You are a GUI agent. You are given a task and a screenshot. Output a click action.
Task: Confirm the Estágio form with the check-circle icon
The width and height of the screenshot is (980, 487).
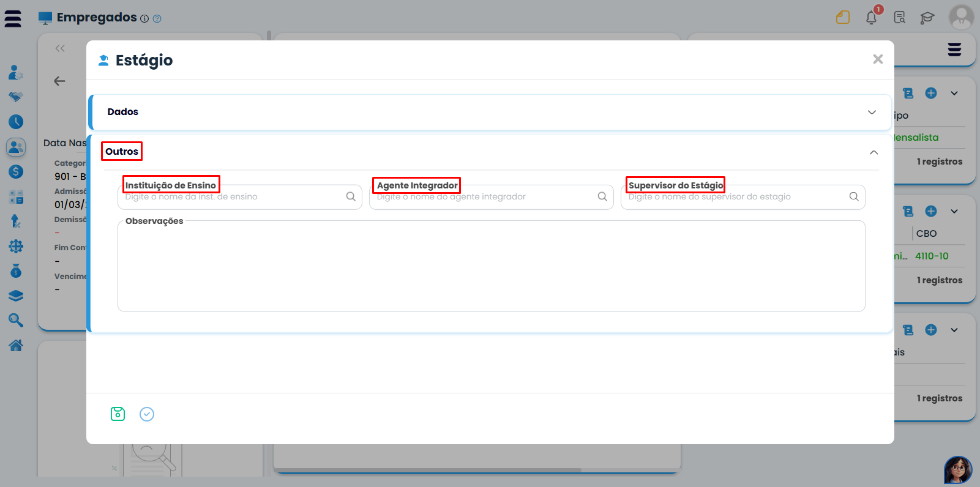147,414
